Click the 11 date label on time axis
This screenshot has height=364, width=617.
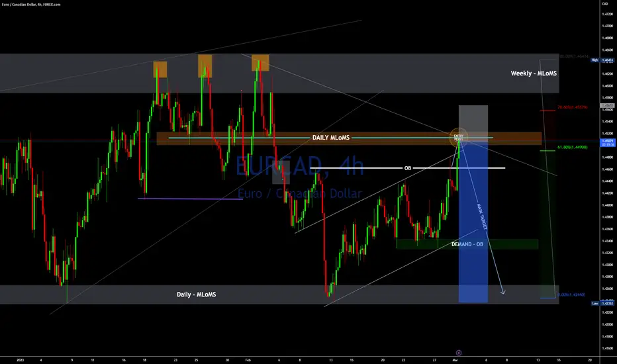pos(93,360)
